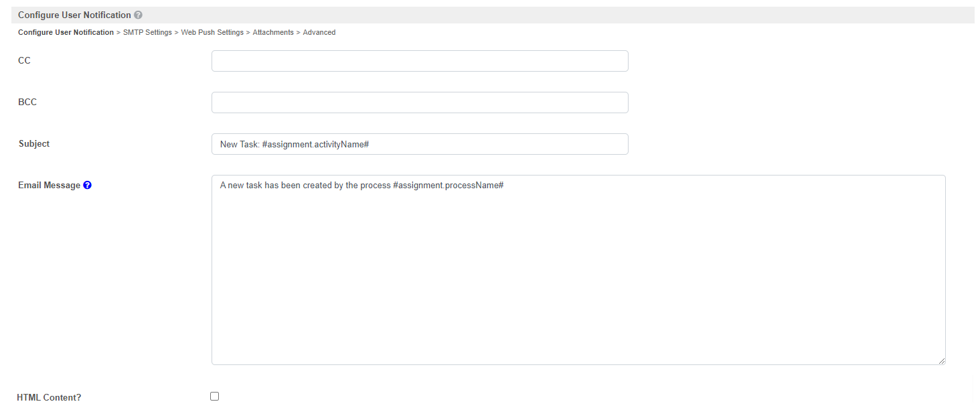Grab the resize handle of the Email Message box
The width and height of the screenshot is (980, 418).
[x=941, y=360]
